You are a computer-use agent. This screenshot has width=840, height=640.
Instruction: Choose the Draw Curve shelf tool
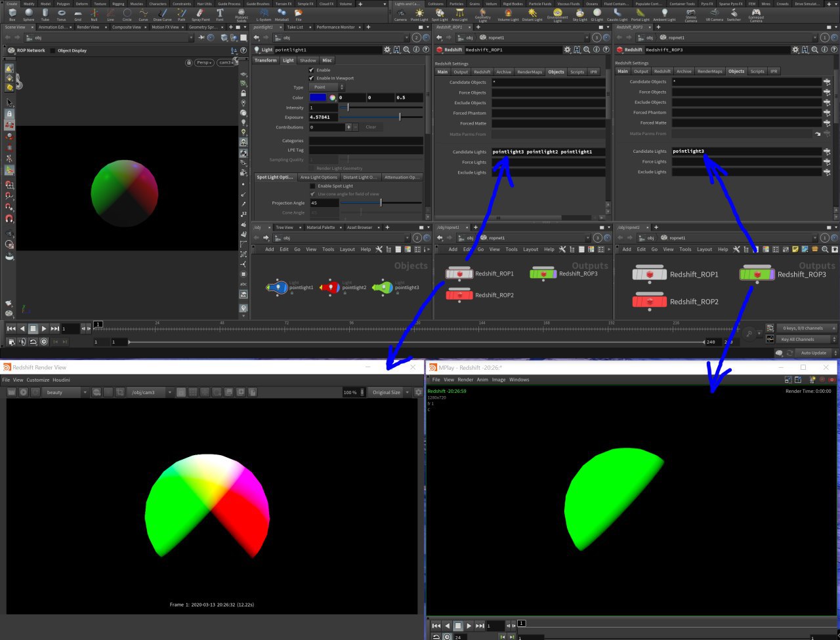162,14
